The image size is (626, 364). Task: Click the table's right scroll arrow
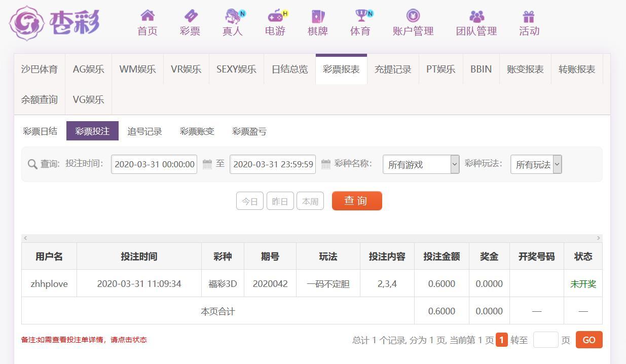[598, 238]
